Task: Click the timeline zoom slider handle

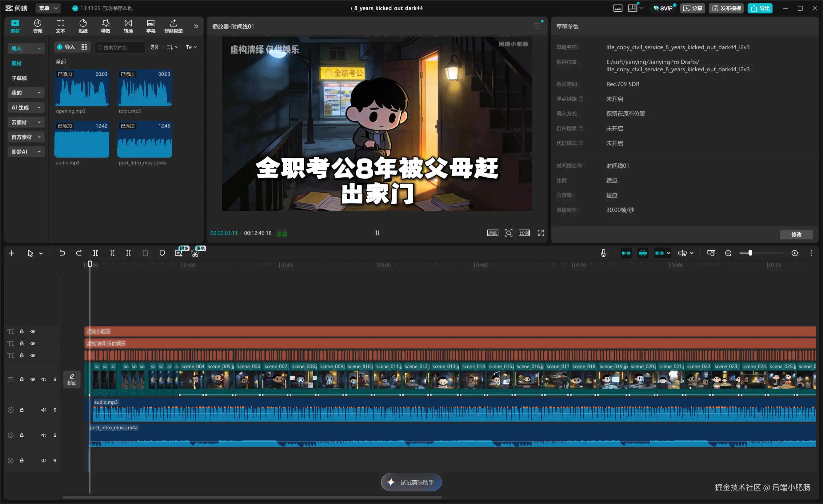Action: coord(750,253)
